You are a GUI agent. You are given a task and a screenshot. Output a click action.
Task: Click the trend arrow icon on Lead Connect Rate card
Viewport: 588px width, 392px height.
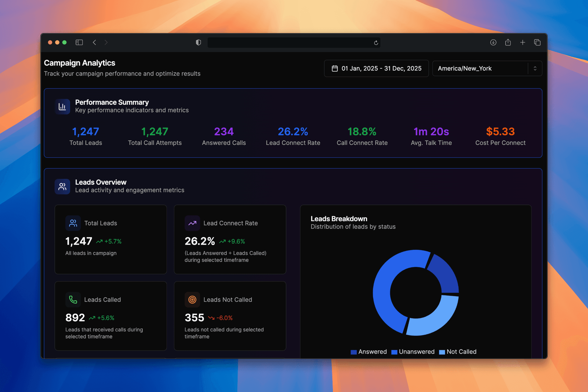click(x=192, y=223)
